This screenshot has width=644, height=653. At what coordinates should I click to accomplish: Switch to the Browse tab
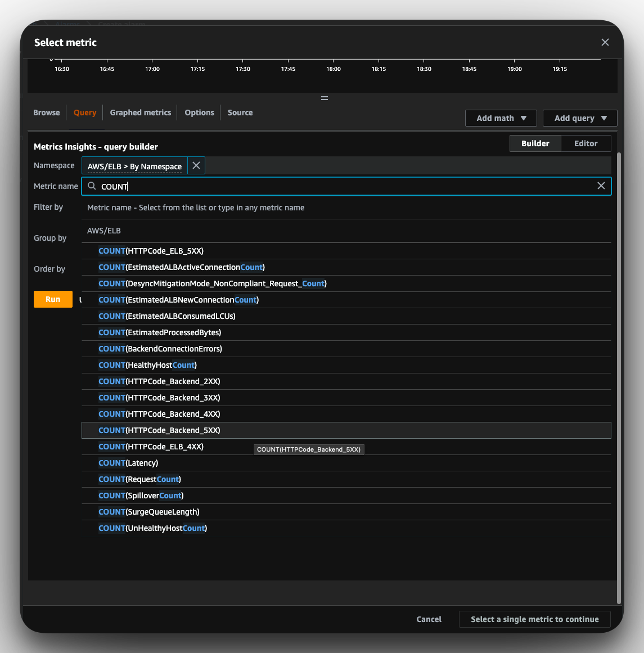tap(46, 112)
